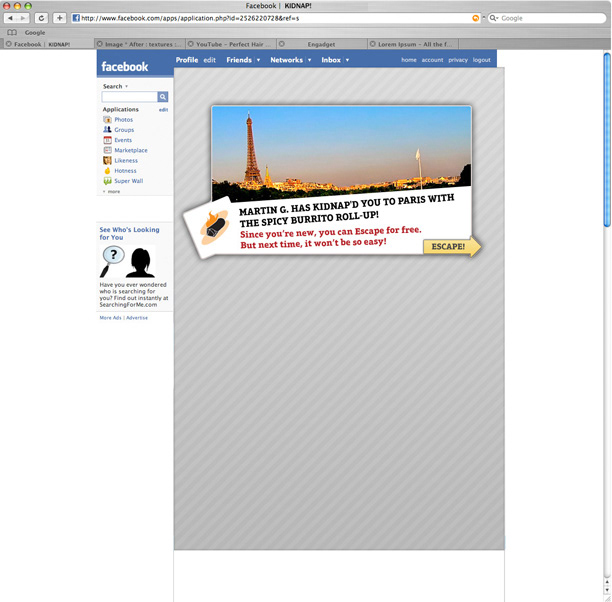Click the More Ads link
Image resolution: width=612 pixels, height=602 pixels.
(110, 318)
